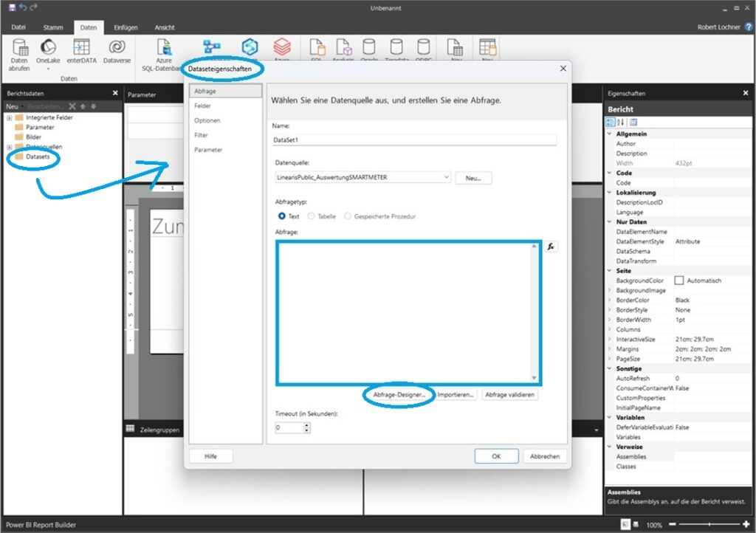Click the BackgroundColor swatch in properties
The width and height of the screenshot is (756, 533).
tap(678, 281)
